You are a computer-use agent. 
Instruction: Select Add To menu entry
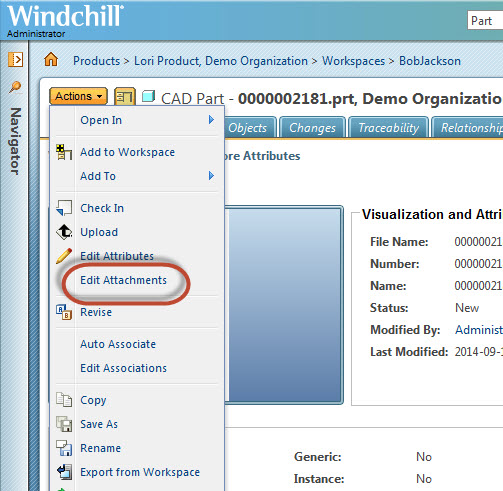(x=98, y=176)
